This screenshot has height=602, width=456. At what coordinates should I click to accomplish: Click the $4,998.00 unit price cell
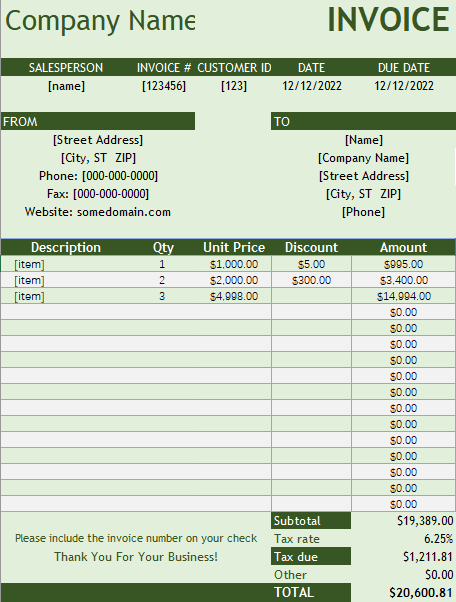(234, 296)
